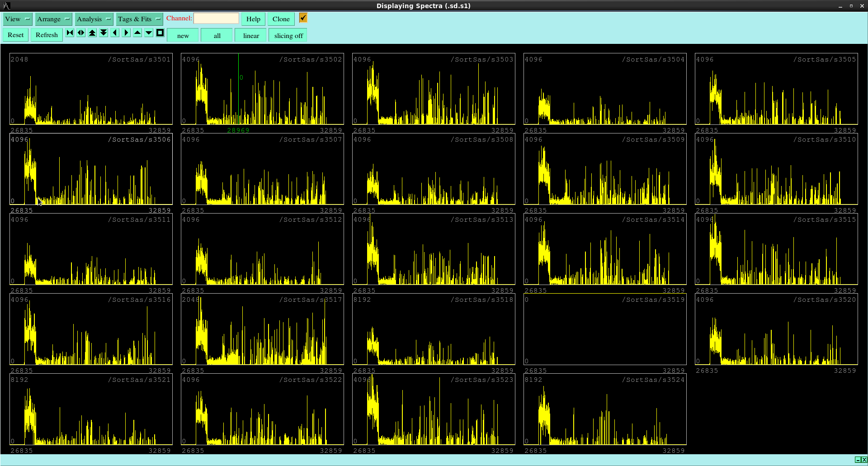This screenshot has width=868, height=466.
Task: Click the horizontal compress (inward arrows) icon
Action: 70,33
